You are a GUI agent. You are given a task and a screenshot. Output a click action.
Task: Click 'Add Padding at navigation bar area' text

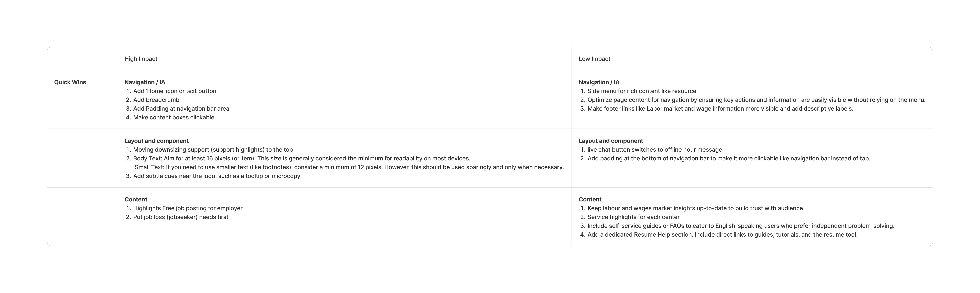[x=181, y=108]
